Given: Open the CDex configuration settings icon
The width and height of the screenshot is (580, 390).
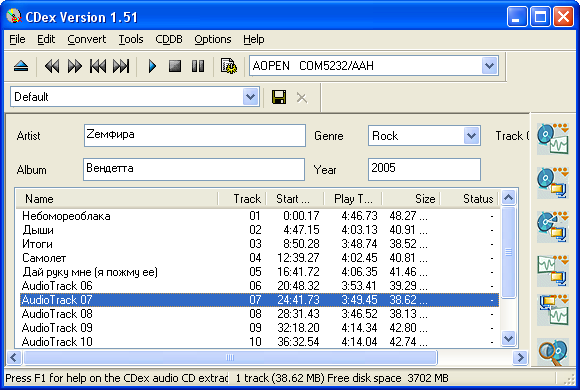Looking at the screenshot, I should point(229,66).
